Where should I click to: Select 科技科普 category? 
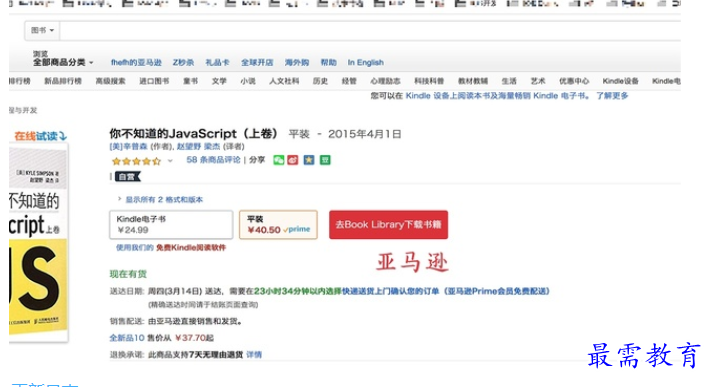click(x=429, y=81)
